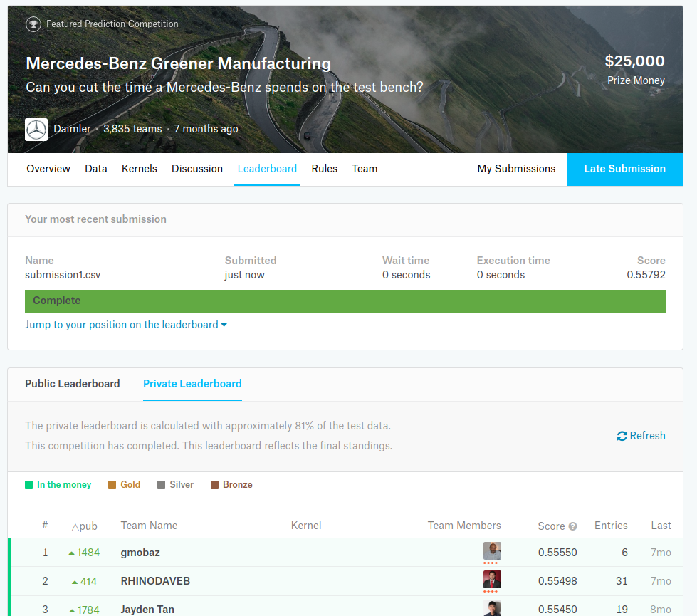Go to the Discussion tab

[x=197, y=169]
